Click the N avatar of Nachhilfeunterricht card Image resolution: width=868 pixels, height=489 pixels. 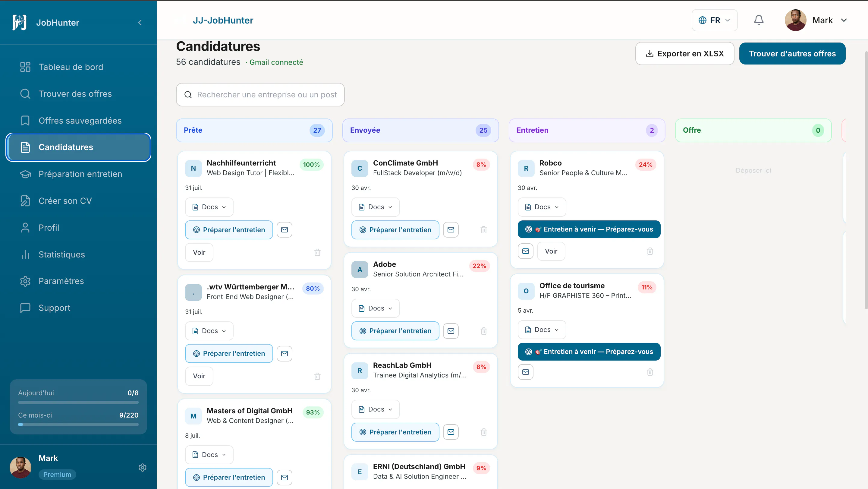click(193, 168)
